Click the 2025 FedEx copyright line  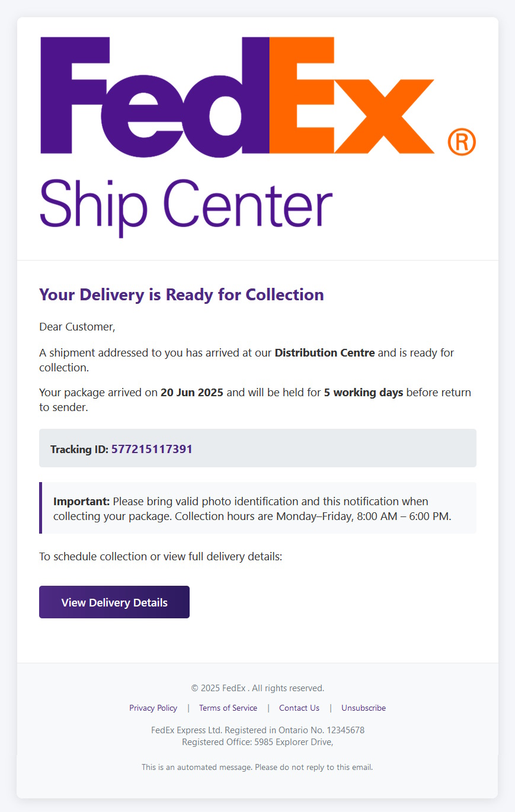pos(258,688)
